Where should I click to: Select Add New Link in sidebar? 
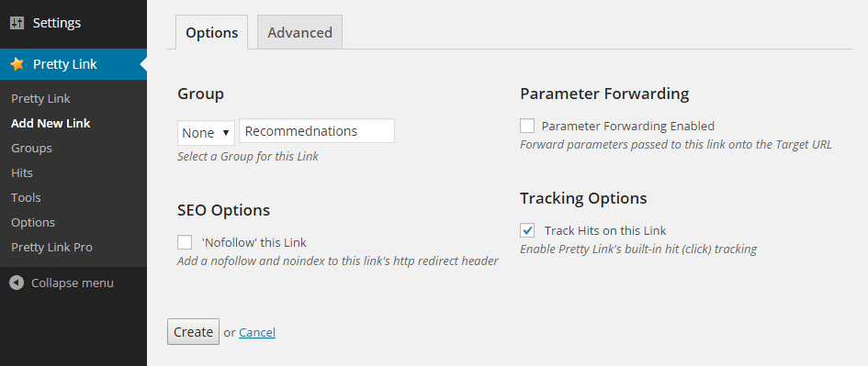(51, 123)
